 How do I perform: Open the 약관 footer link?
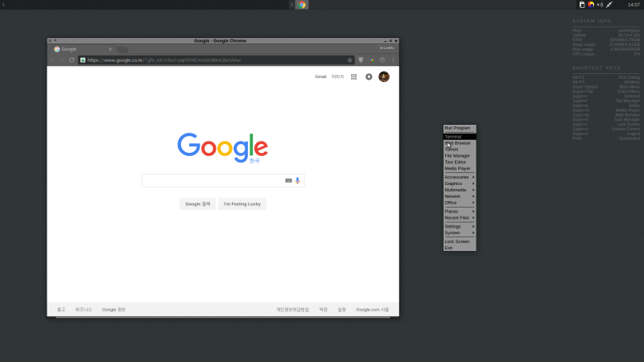324,310
